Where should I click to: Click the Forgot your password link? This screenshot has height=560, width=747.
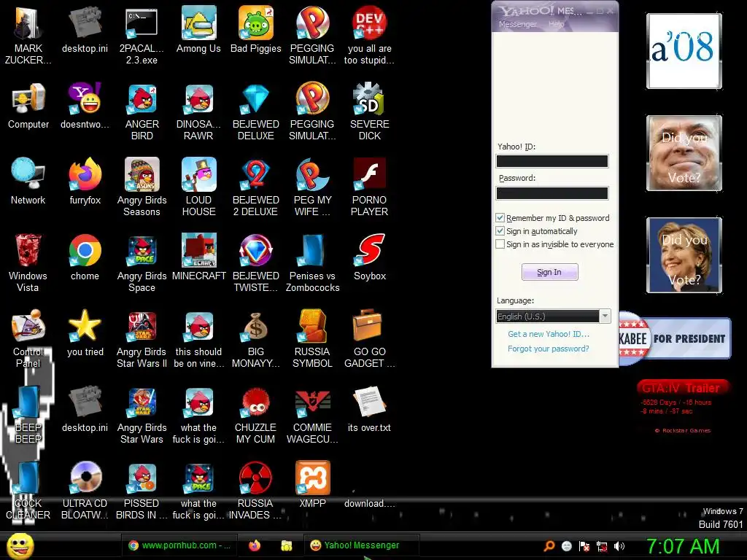(549, 349)
